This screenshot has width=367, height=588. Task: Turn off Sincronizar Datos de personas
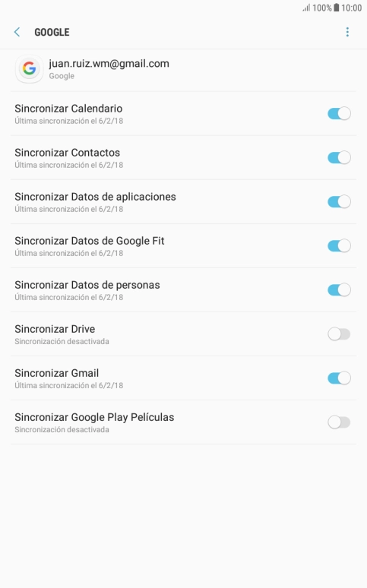pyautogui.click(x=339, y=290)
